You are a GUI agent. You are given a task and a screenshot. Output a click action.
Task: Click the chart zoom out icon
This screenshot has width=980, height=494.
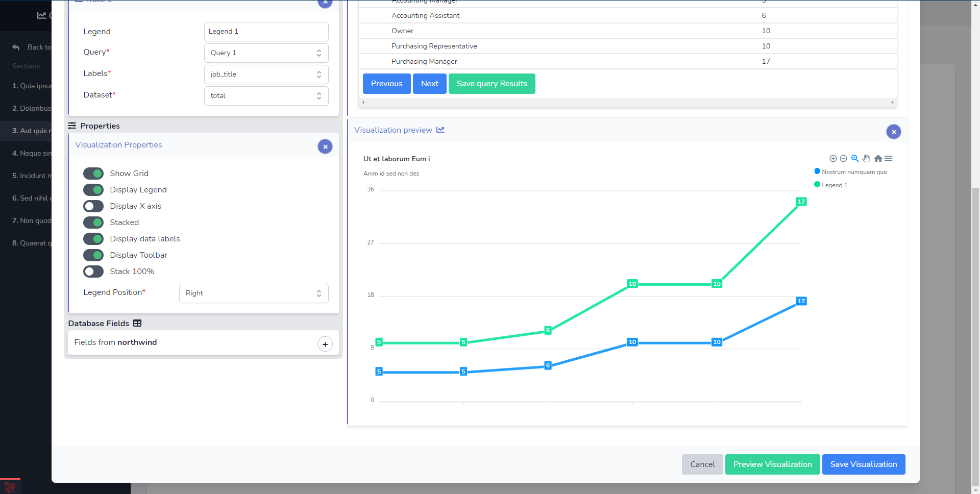pyautogui.click(x=843, y=159)
